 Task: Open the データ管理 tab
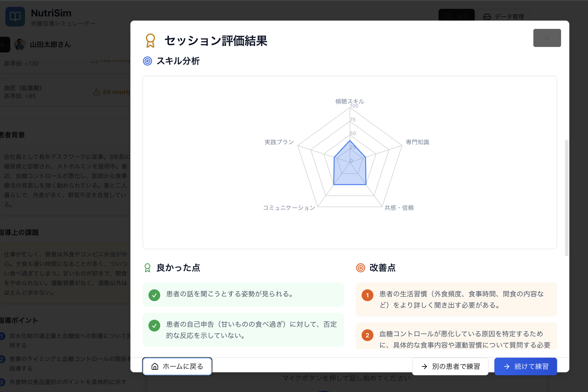[503, 16]
